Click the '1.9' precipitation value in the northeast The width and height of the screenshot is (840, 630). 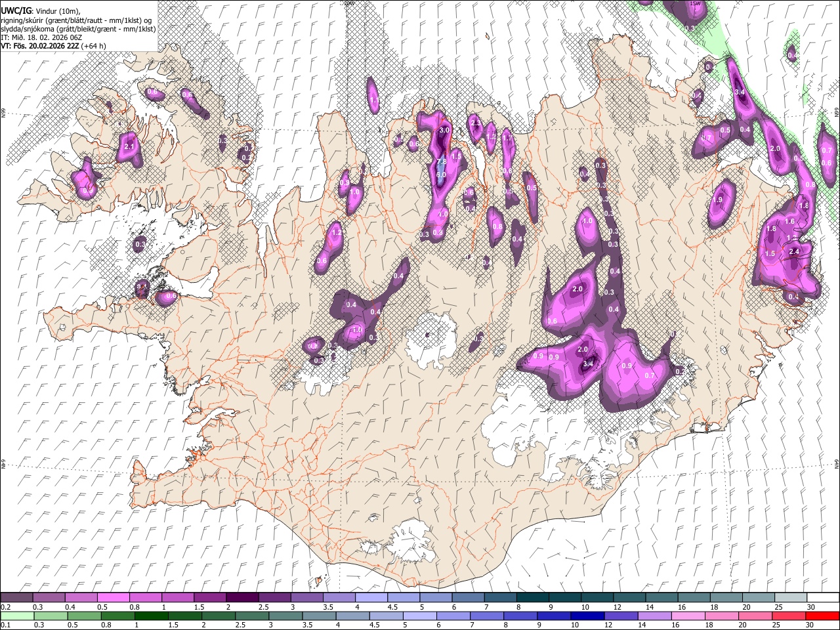718,200
